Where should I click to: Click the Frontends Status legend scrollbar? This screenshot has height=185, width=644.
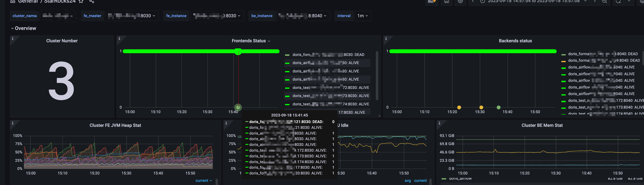(377, 75)
